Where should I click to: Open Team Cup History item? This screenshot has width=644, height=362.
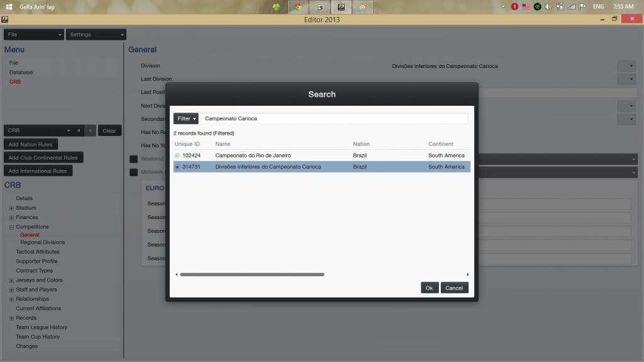pyautogui.click(x=38, y=337)
